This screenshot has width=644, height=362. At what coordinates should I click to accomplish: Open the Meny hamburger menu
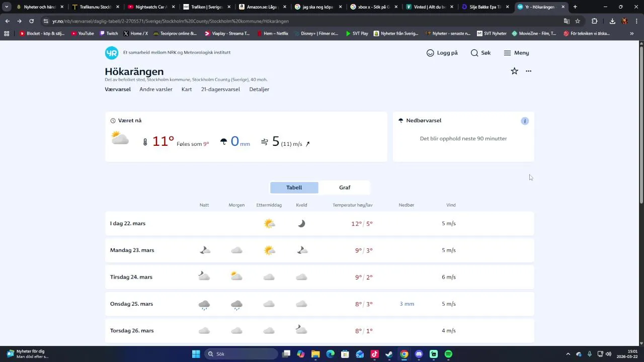coord(516,53)
